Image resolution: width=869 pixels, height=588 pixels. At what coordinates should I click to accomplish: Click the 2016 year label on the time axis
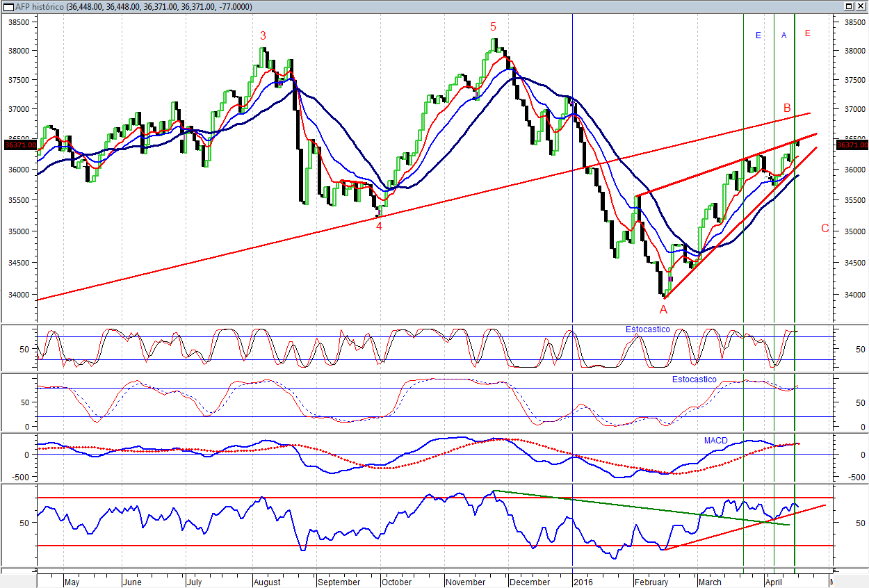583,582
